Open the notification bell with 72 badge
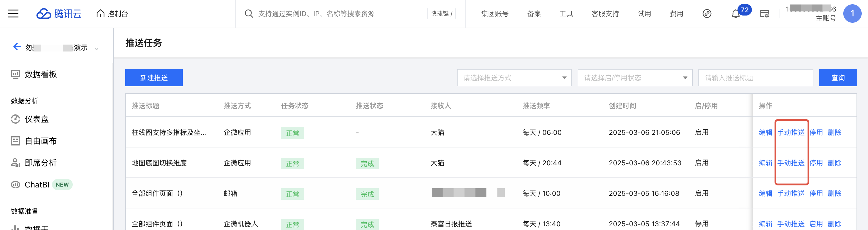The image size is (868, 230). 736,14
